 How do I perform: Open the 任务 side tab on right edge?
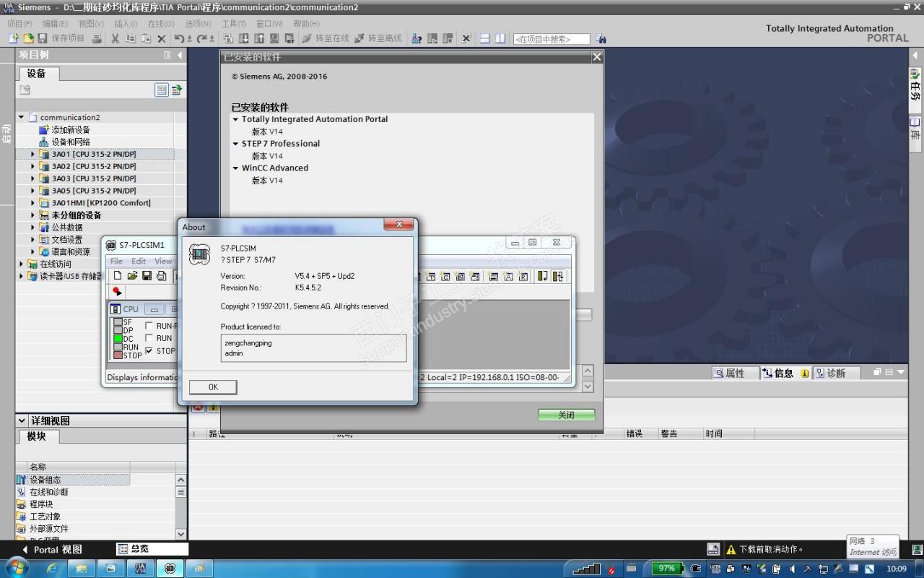coord(915,86)
